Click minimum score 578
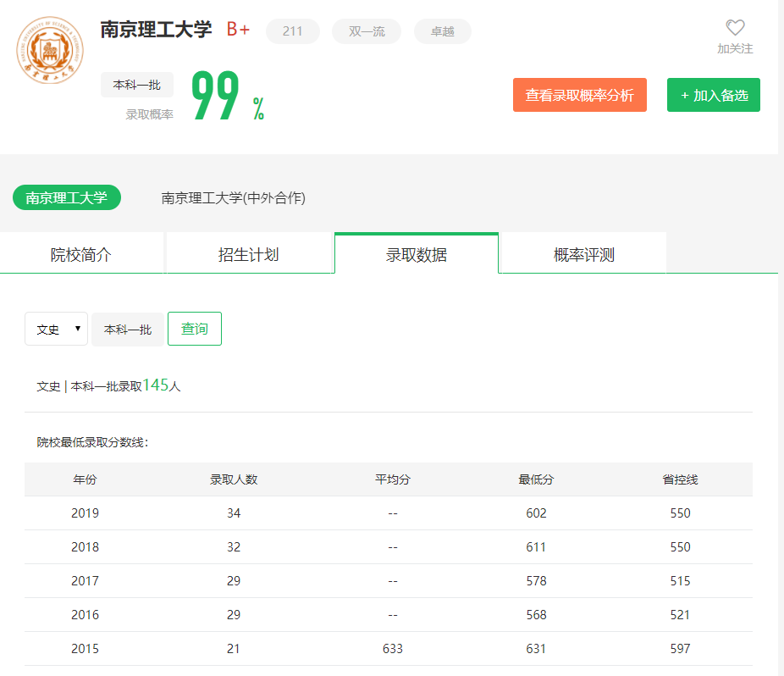This screenshot has width=784, height=676. 536,581
